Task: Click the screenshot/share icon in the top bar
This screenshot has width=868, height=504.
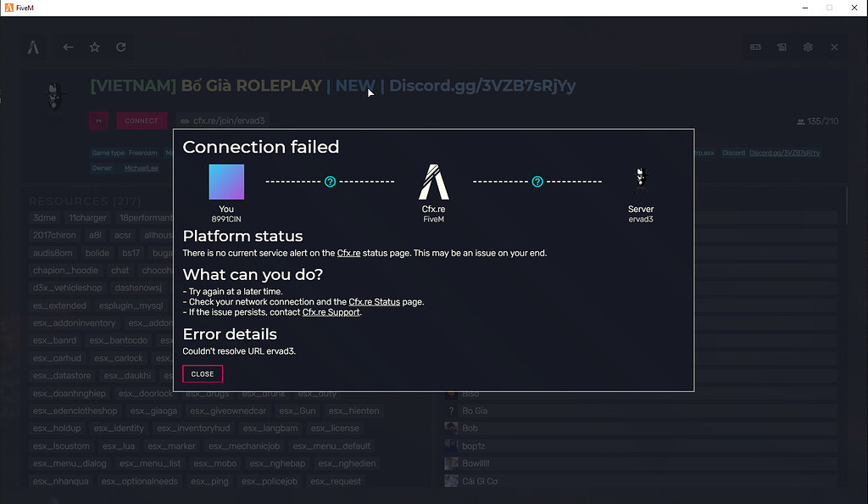Action: pyautogui.click(x=781, y=48)
